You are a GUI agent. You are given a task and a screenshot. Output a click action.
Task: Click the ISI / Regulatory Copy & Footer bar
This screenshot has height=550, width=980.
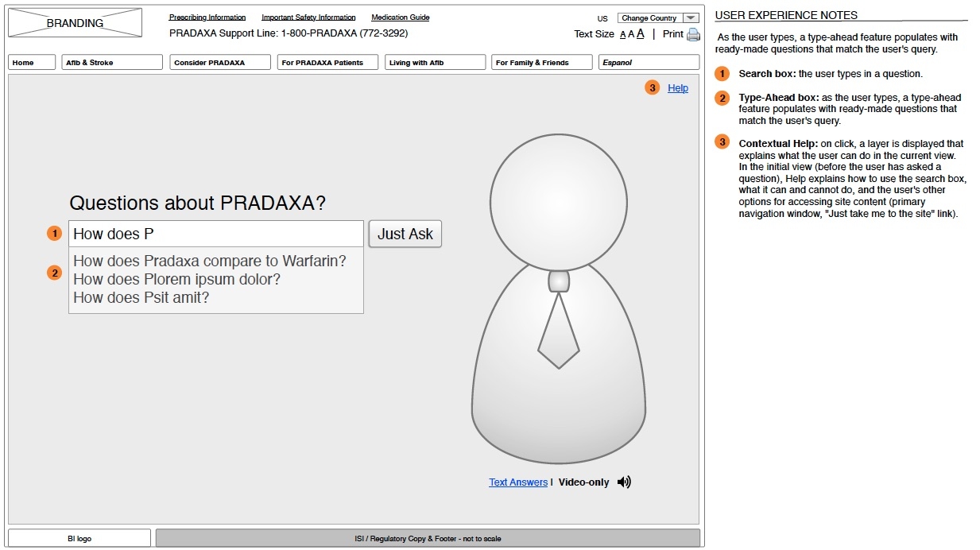428,538
